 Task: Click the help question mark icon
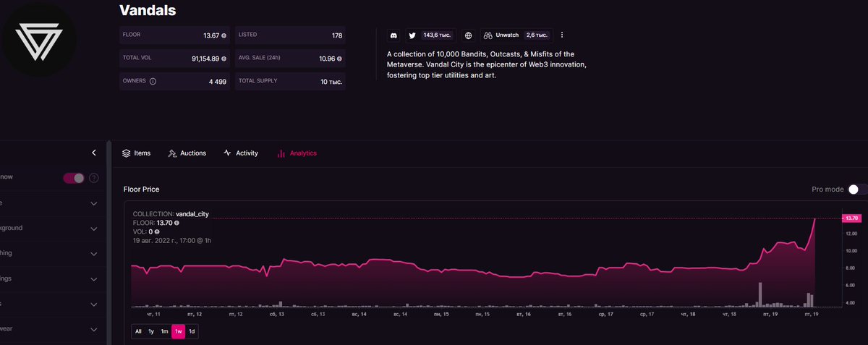(93, 178)
